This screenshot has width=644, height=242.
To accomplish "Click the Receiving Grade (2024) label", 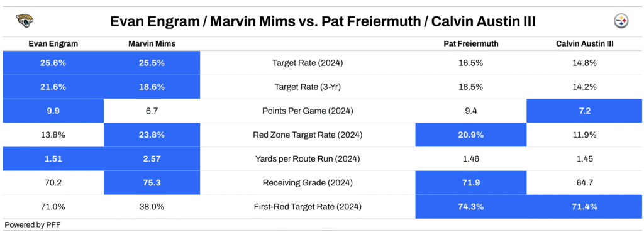I will pyautogui.click(x=307, y=183).
